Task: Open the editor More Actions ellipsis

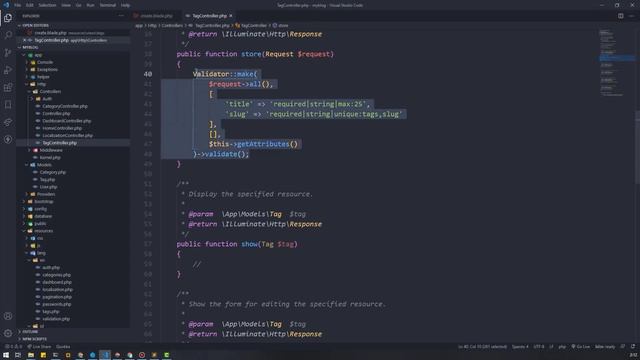Action: click(x=631, y=16)
